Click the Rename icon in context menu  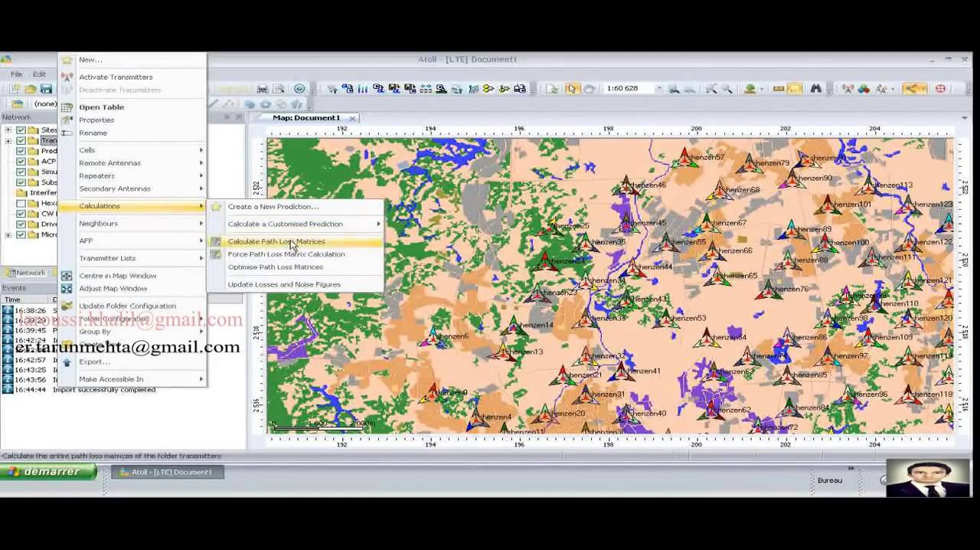point(67,133)
